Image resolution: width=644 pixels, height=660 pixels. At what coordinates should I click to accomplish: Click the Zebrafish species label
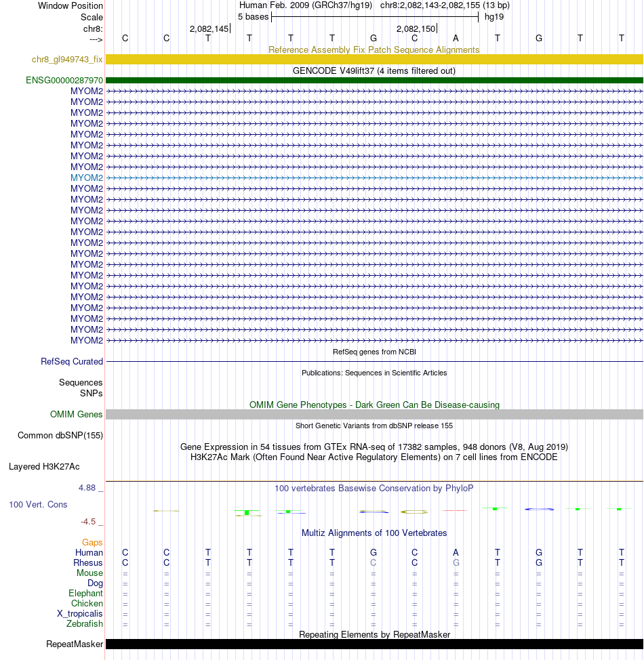[84, 623]
